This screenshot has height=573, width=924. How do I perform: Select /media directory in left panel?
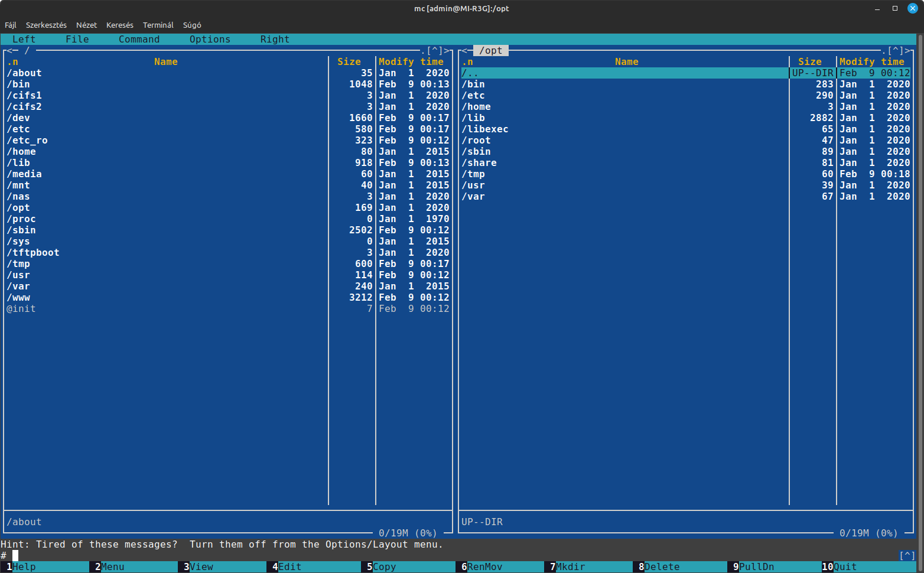(228, 174)
